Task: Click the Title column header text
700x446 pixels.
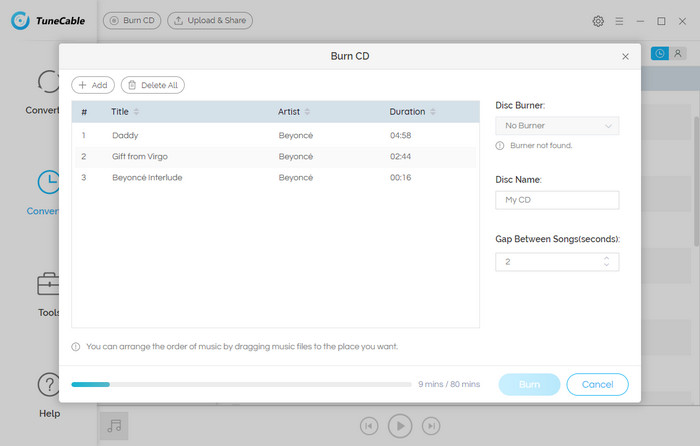Action: pyautogui.click(x=120, y=112)
